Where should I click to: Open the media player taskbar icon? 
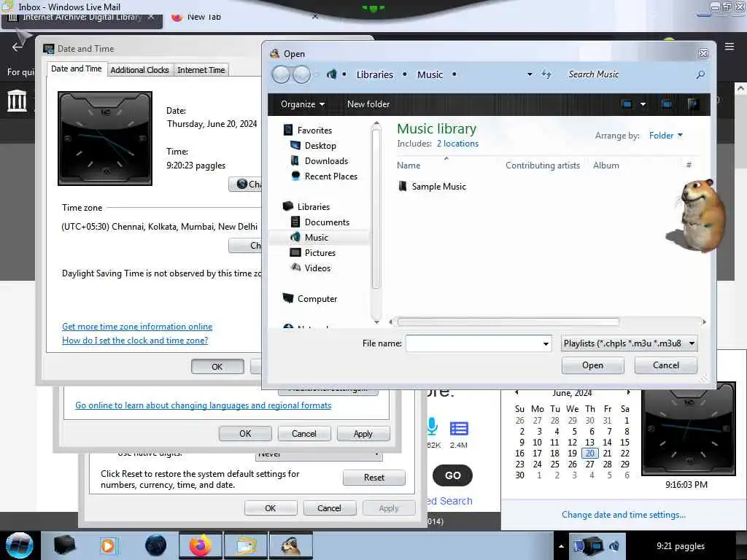108,545
